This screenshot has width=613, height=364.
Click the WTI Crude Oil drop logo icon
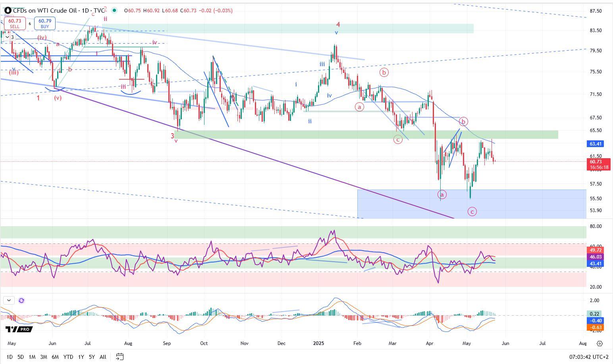coord(7,10)
